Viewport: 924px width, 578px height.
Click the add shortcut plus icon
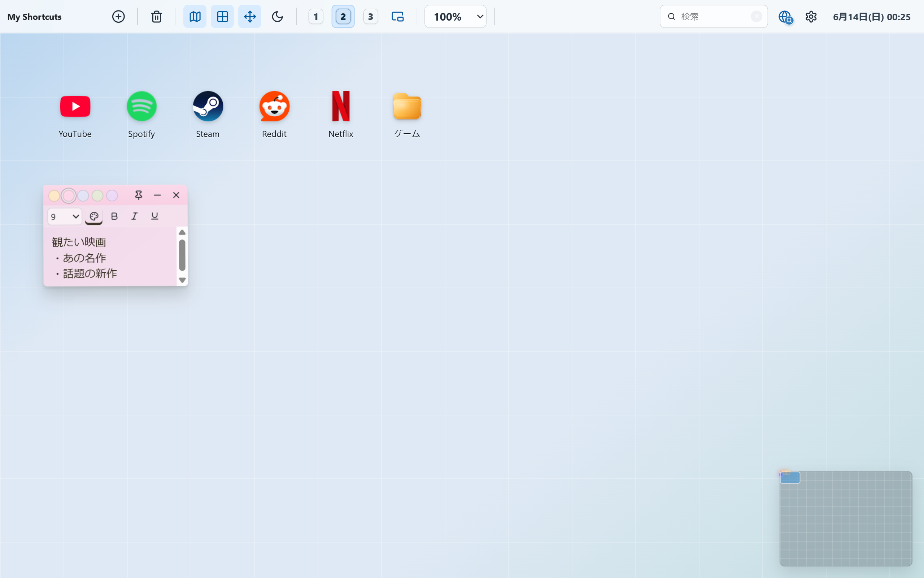pos(118,17)
